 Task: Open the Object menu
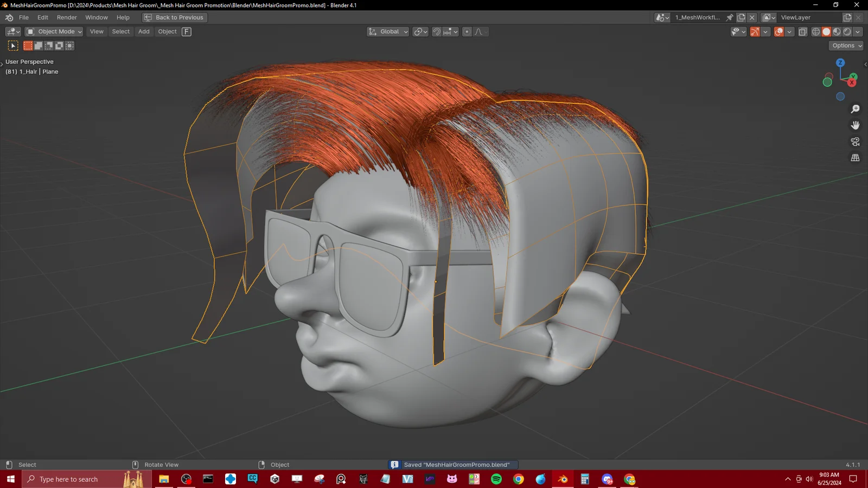(x=167, y=31)
